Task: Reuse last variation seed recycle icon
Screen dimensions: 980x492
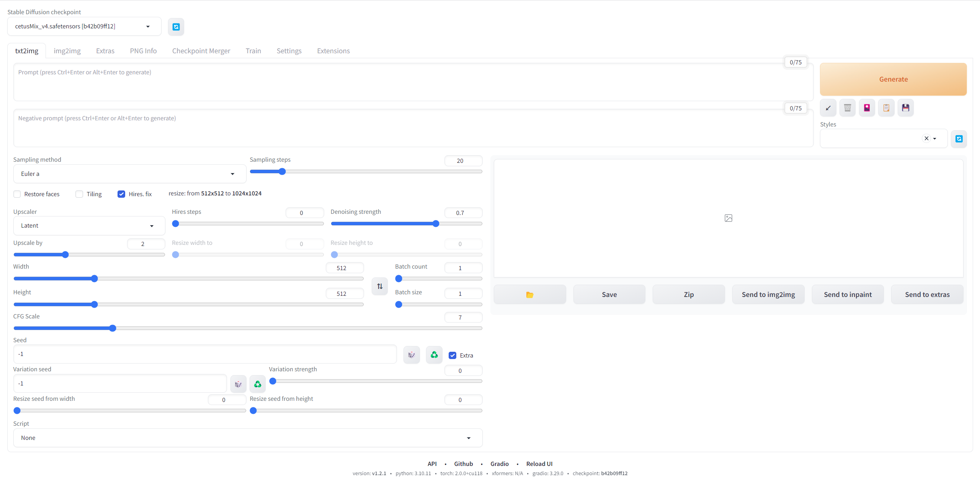Action: [258, 384]
